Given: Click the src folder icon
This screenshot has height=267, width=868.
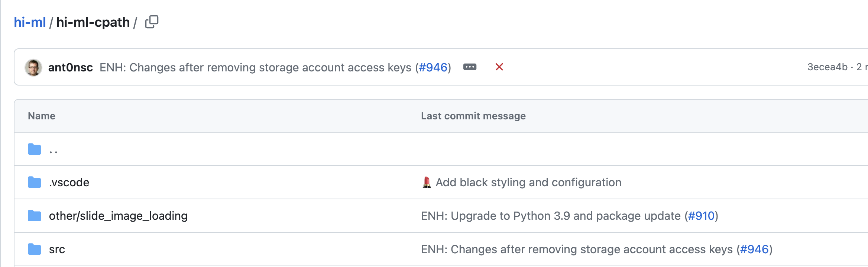Looking at the screenshot, I should [x=35, y=249].
